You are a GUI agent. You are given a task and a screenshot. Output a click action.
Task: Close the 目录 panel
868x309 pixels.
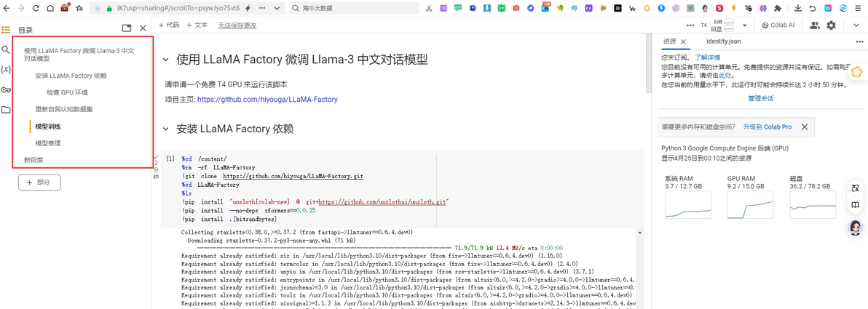143,28
